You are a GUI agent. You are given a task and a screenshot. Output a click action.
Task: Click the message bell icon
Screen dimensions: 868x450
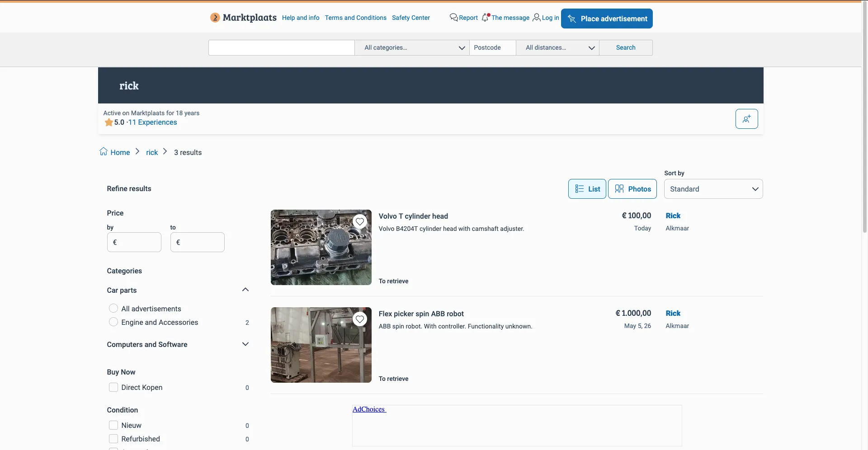[x=486, y=17]
